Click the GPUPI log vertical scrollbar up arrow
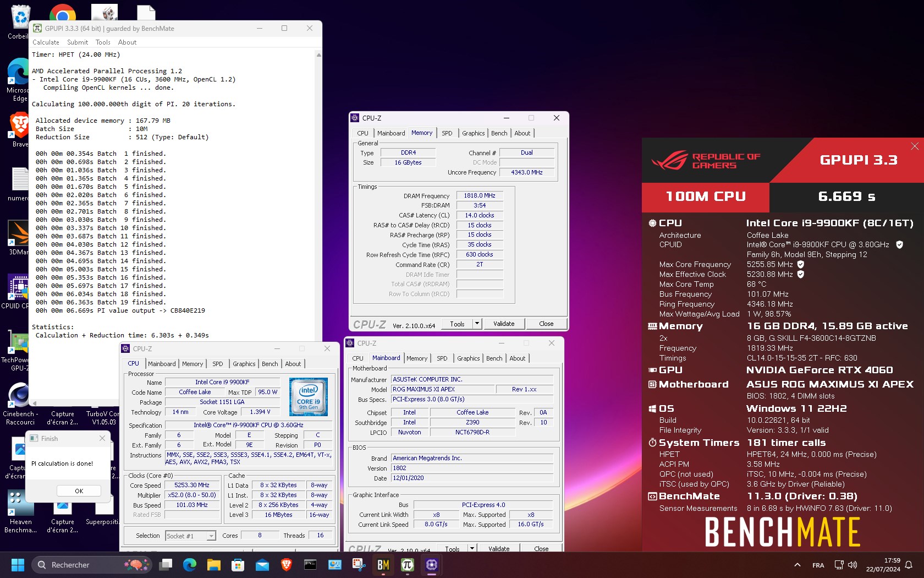The image size is (924, 578). tap(318, 55)
